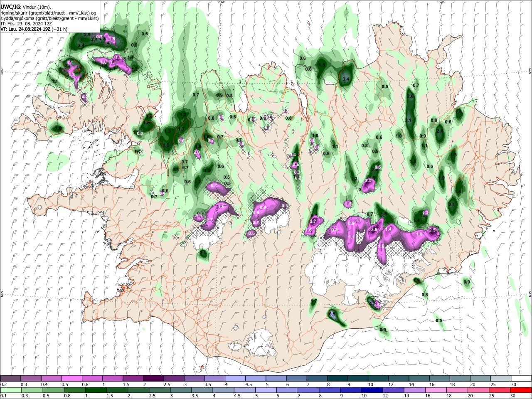Click the red 25 swatch on the rain scale

click(x=500, y=390)
